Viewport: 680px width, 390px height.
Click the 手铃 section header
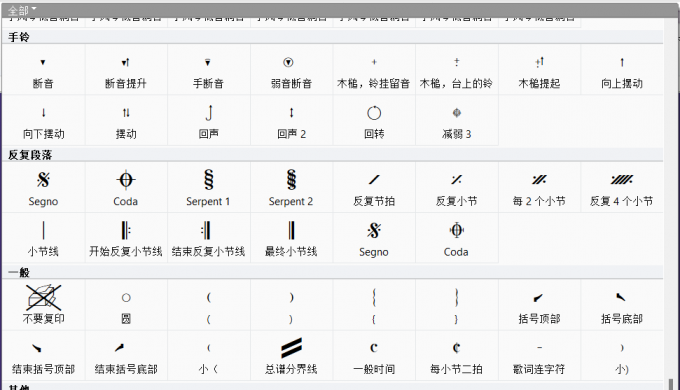pos(332,37)
